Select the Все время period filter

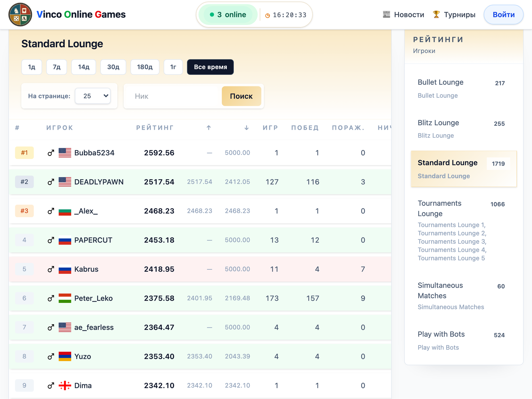point(210,67)
